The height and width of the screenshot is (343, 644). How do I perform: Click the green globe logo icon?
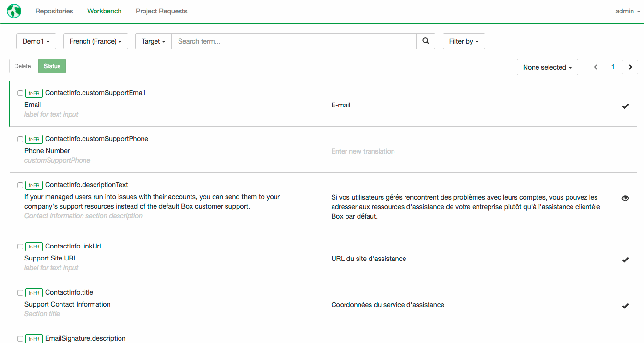(14, 11)
